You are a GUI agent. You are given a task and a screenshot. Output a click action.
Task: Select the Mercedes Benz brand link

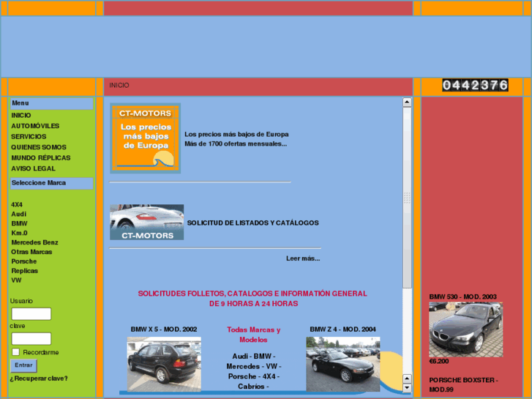[34, 242]
